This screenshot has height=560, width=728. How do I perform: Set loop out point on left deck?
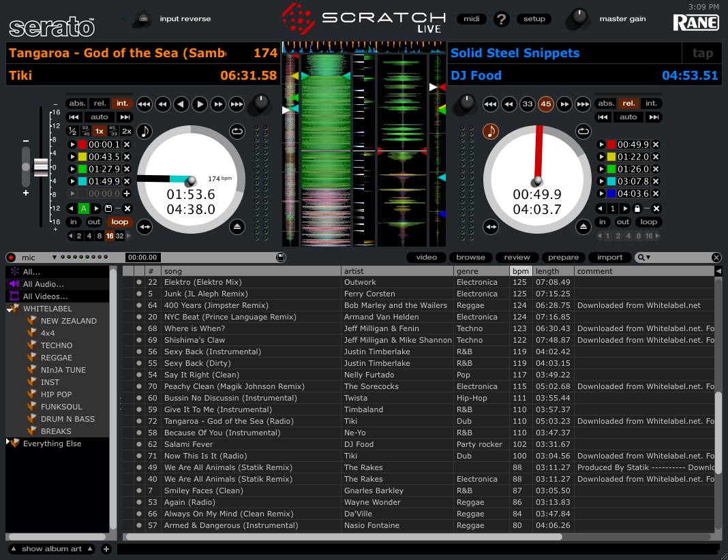click(94, 222)
